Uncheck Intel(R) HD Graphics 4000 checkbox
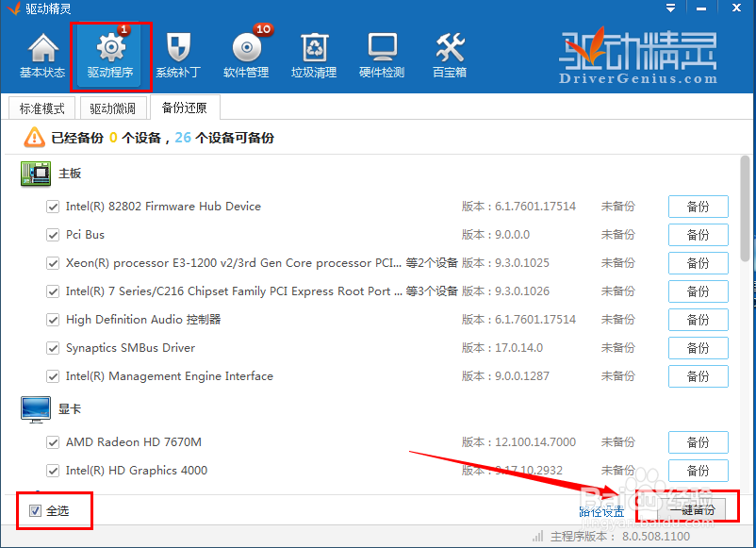Image resolution: width=756 pixels, height=548 pixels. tap(53, 471)
